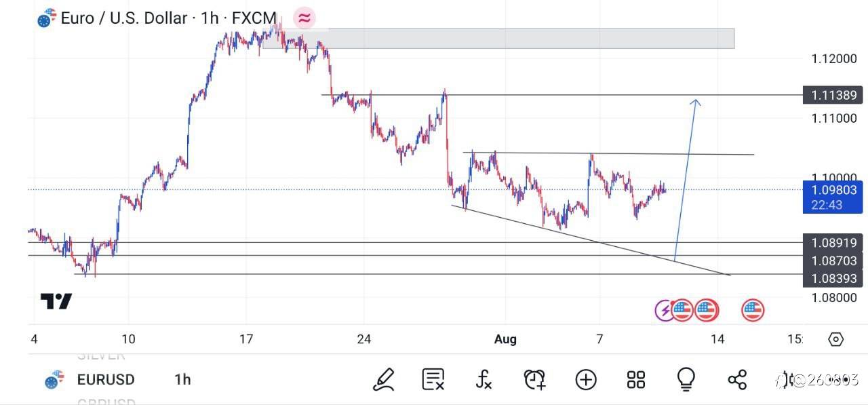The height and width of the screenshot is (405, 868).
Task: Select the 1.11389 price level label
Action: tap(833, 95)
